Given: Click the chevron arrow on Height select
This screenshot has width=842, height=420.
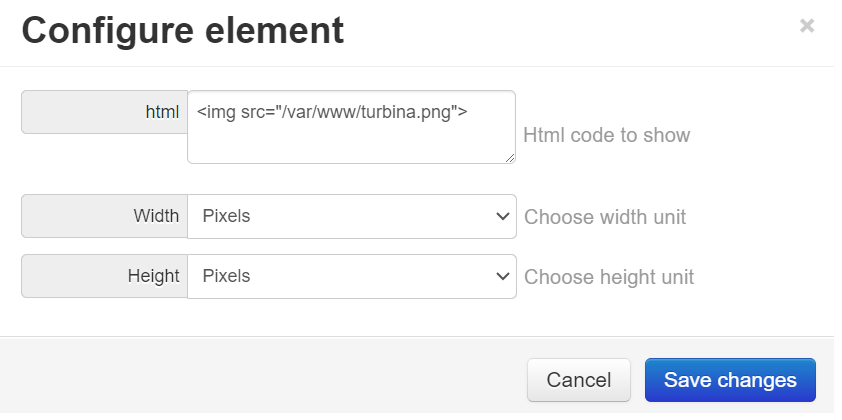Looking at the screenshot, I should (x=502, y=276).
